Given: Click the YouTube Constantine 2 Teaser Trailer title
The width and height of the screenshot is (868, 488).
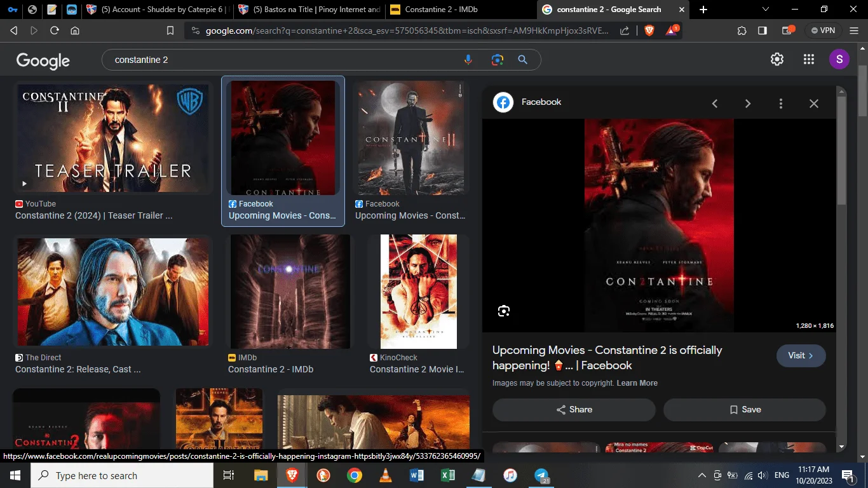Looking at the screenshot, I should pos(94,215).
